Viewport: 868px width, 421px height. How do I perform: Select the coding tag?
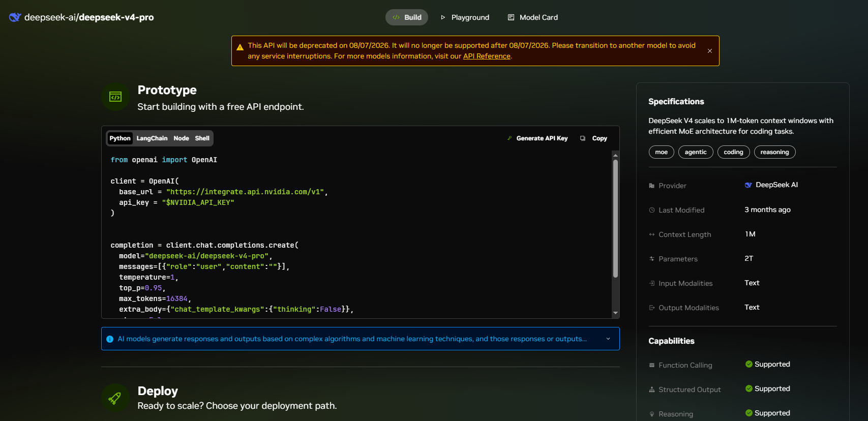tap(734, 152)
